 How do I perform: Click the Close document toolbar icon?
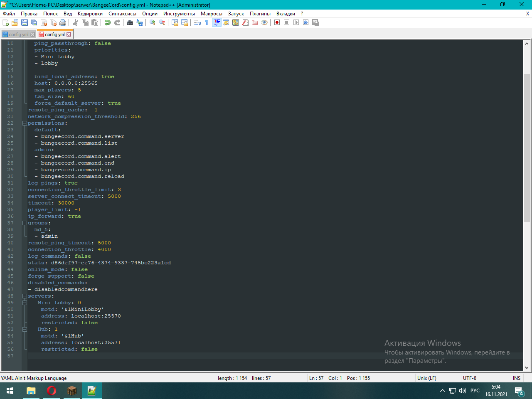tap(44, 22)
